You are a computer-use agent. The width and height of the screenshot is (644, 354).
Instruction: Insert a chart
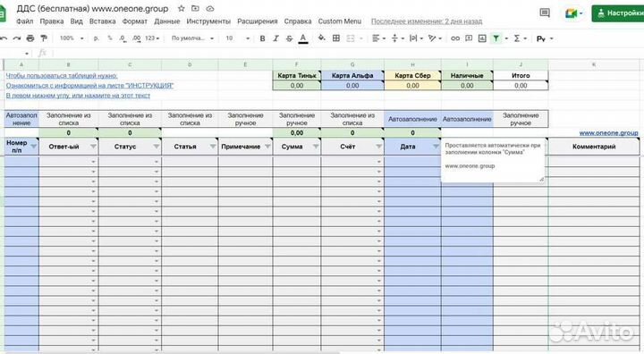point(482,38)
